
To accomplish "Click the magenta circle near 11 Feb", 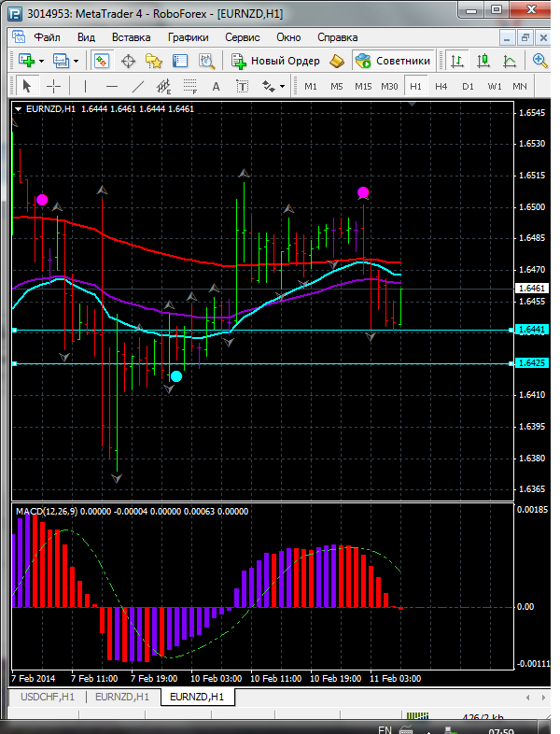I will (x=363, y=192).
